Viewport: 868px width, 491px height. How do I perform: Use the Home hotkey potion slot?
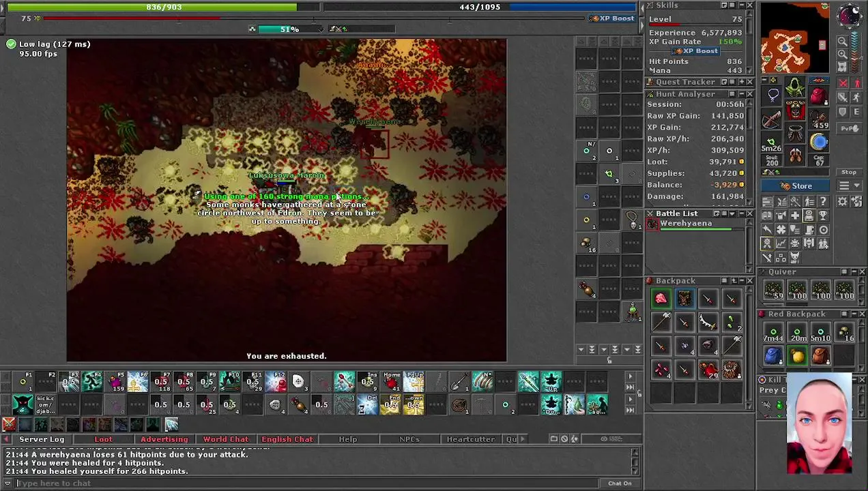point(392,382)
